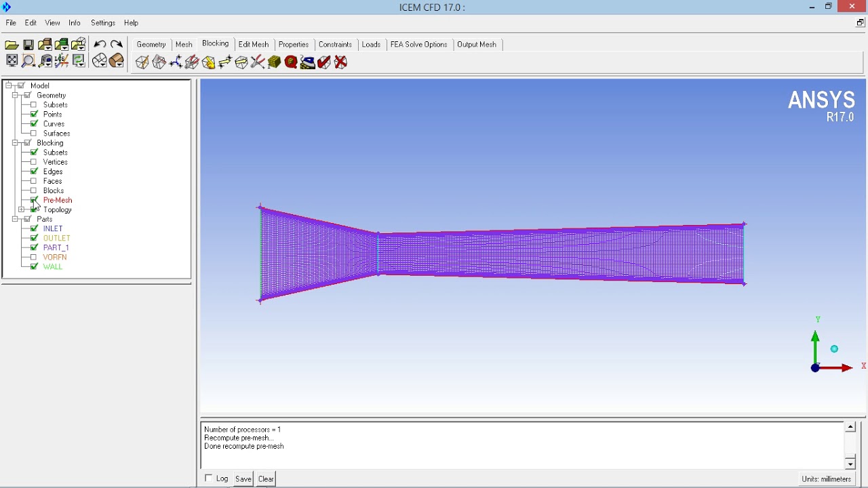868x488 pixels.
Task: Collapse the Geometry tree node
Action: [15, 95]
